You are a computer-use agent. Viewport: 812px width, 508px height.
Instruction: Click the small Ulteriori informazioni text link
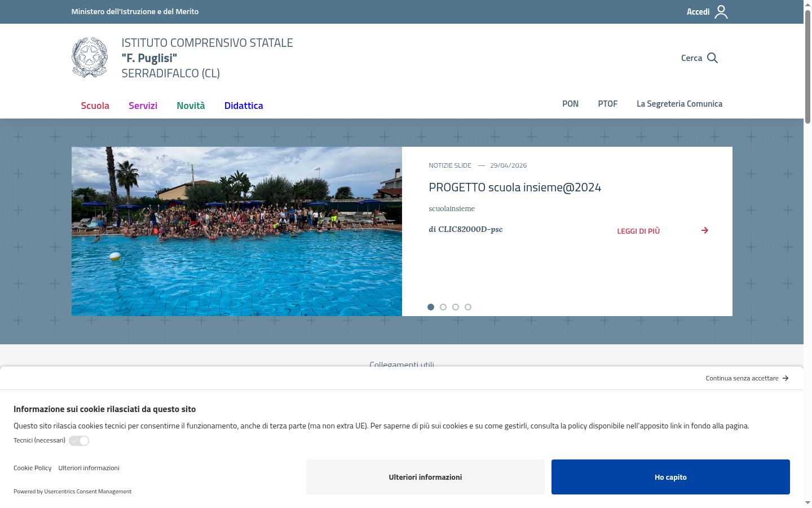(89, 468)
